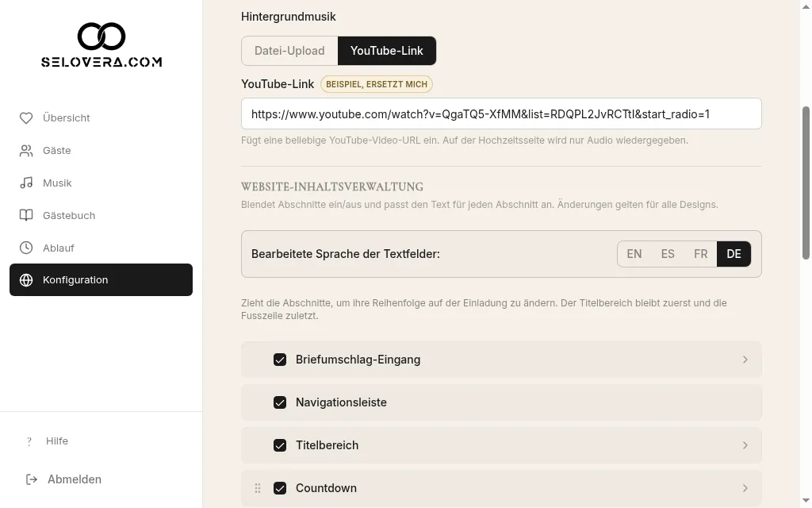This screenshot has height=508, width=812.
Task: Select the Konfiguration menu item
Action: (101, 280)
